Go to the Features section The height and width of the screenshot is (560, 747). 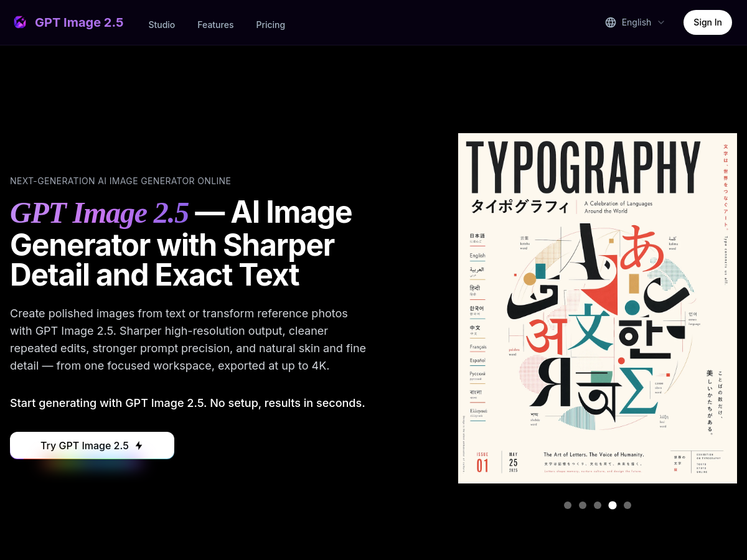click(x=215, y=25)
